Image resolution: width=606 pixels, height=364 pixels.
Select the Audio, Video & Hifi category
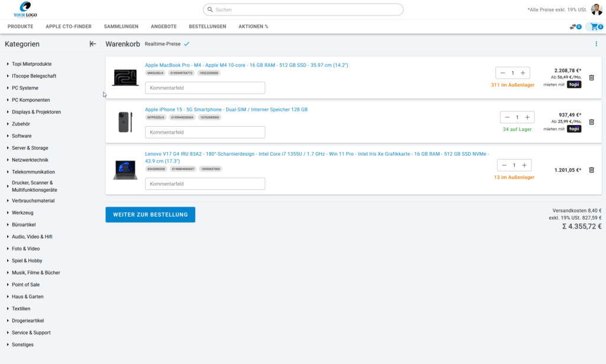[32, 237]
